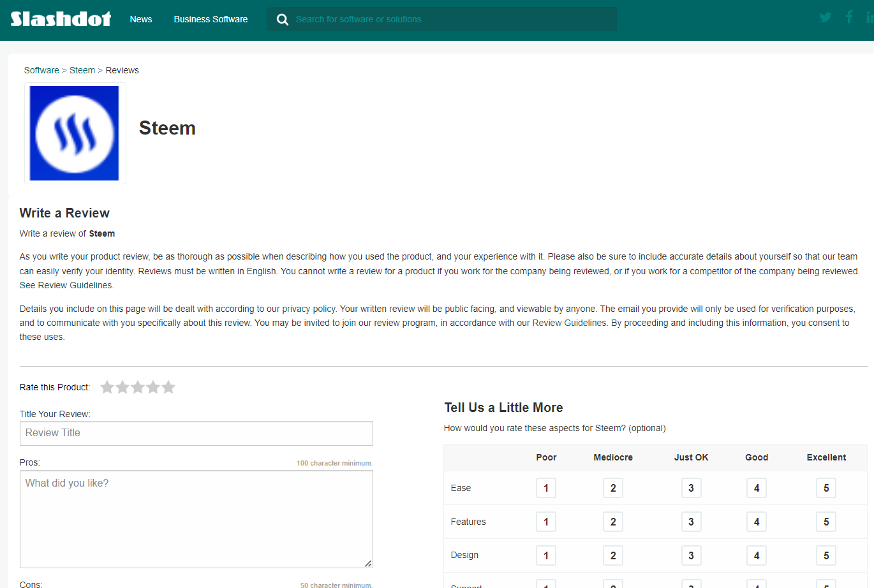The width and height of the screenshot is (874, 588).
Task: Click the Ease row label
Action: (x=461, y=488)
